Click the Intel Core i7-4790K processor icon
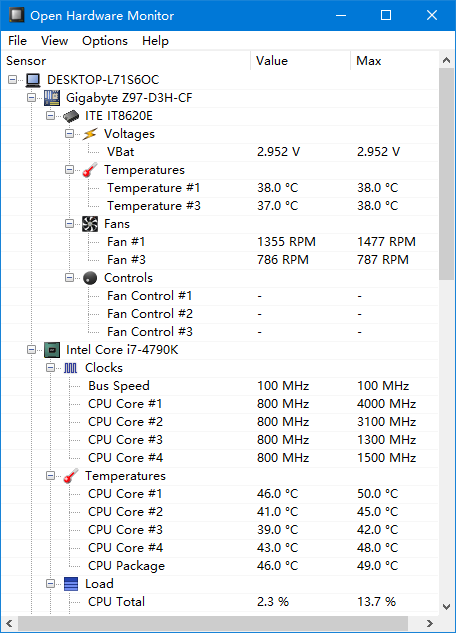The image size is (456, 633). coord(52,350)
